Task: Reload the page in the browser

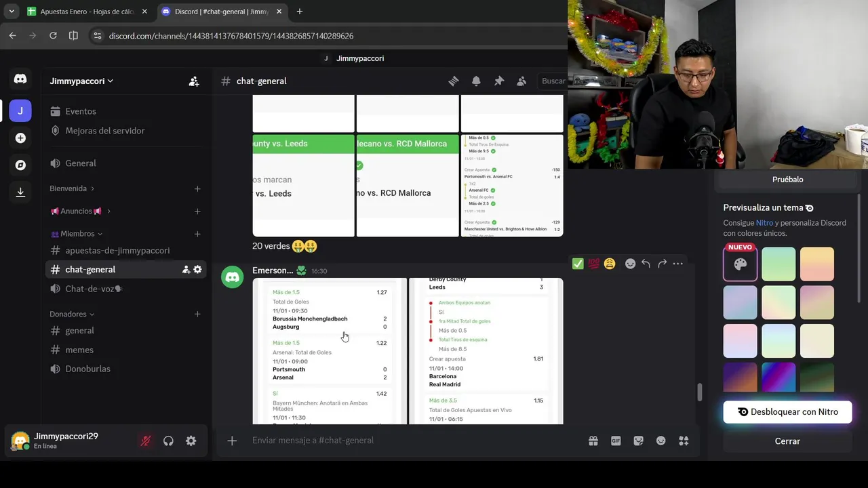Action: 53,36
